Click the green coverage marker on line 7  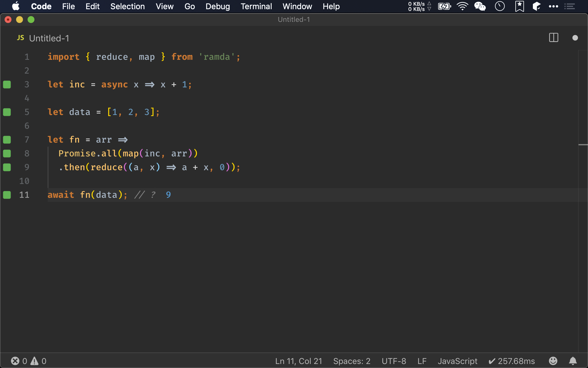(7, 140)
